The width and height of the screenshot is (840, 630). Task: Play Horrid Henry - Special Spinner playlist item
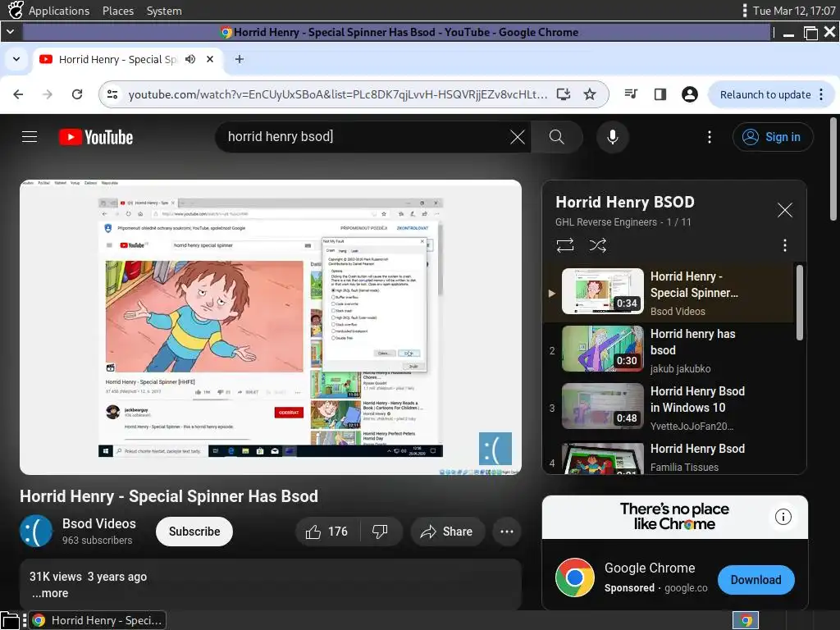(x=668, y=293)
